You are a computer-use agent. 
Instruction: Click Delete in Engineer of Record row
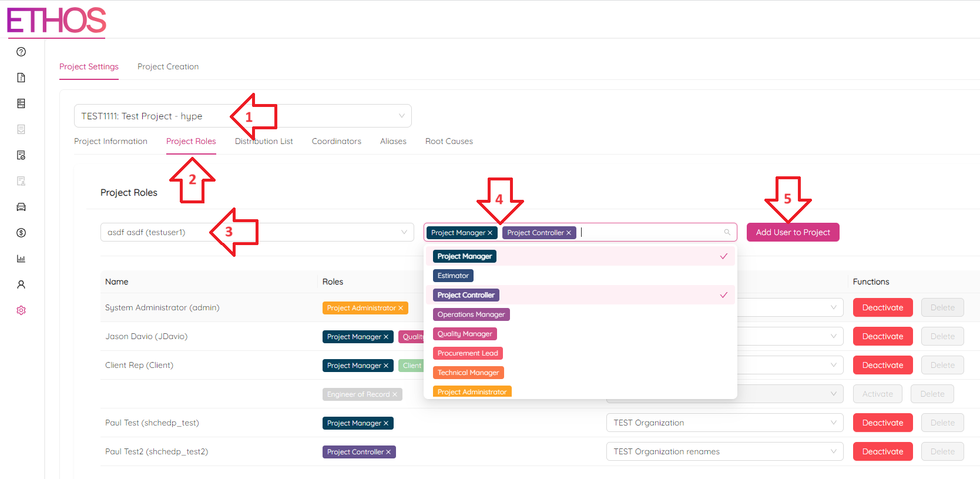[x=932, y=394]
